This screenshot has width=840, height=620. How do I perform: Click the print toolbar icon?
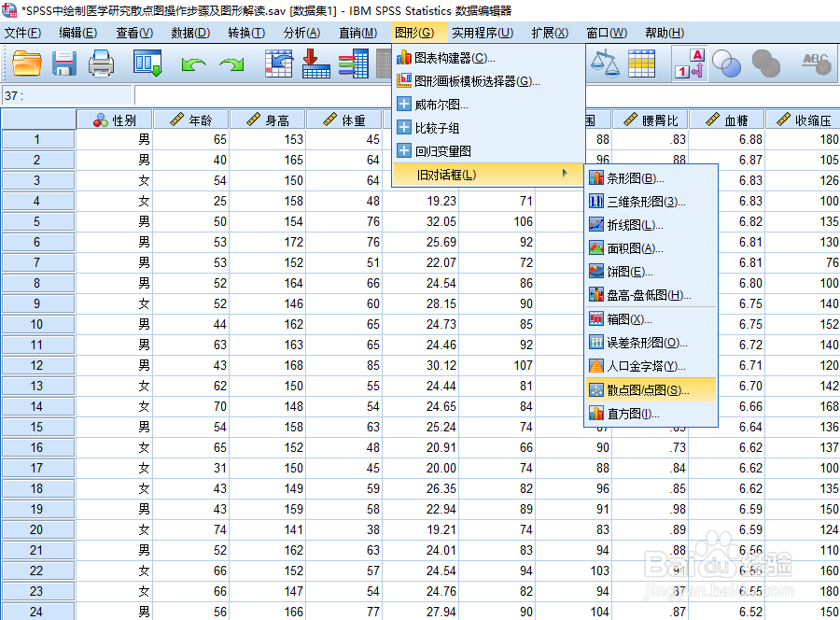click(x=101, y=63)
